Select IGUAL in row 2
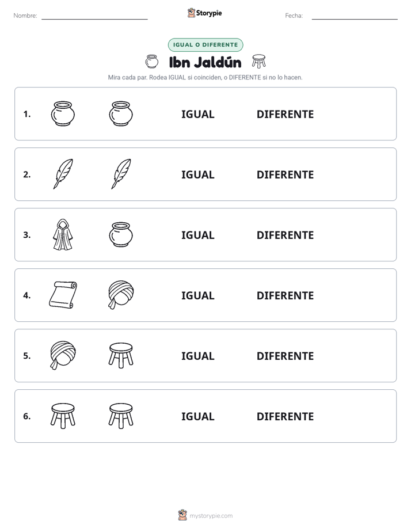This screenshot has height=532, width=411. 197,174
